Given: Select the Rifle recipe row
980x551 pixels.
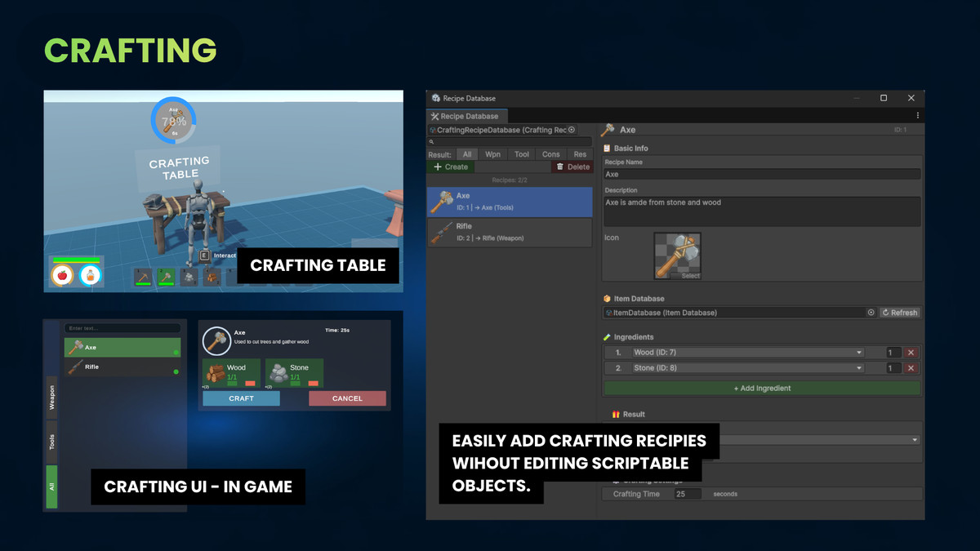Looking at the screenshot, I should click(x=510, y=232).
